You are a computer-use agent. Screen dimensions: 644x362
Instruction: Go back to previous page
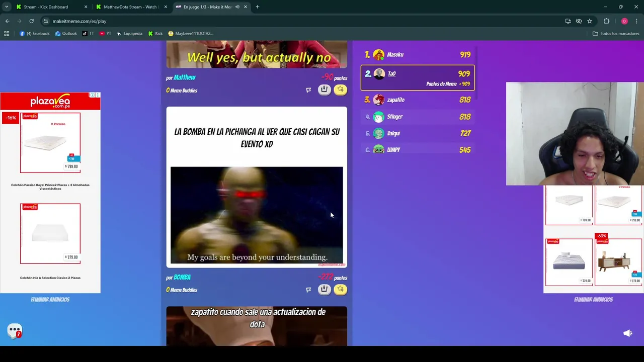[7, 21]
